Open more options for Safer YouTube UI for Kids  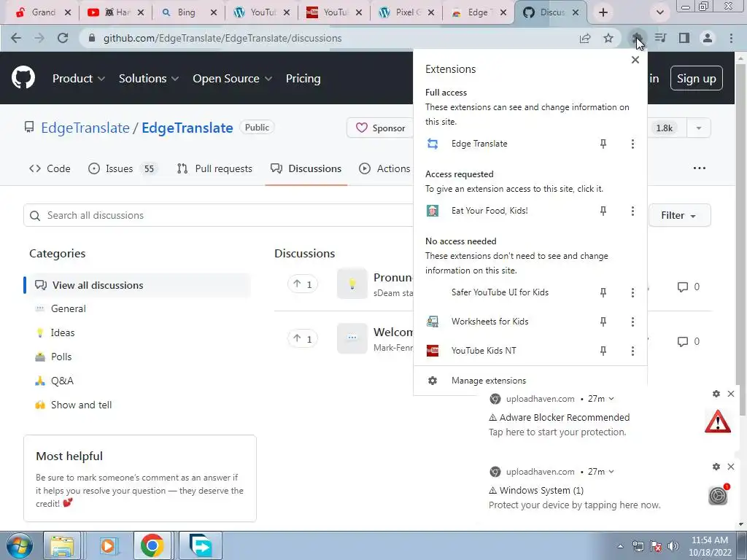pyautogui.click(x=632, y=292)
